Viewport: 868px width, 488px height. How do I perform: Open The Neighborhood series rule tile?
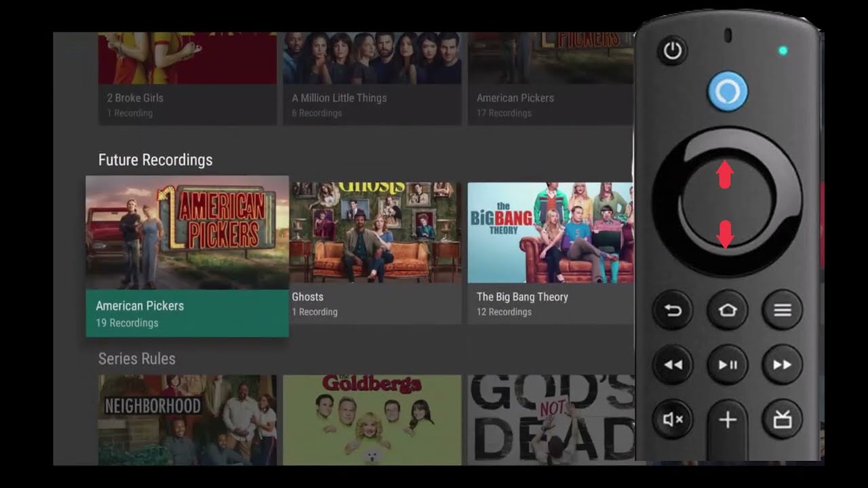[x=187, y=420]
